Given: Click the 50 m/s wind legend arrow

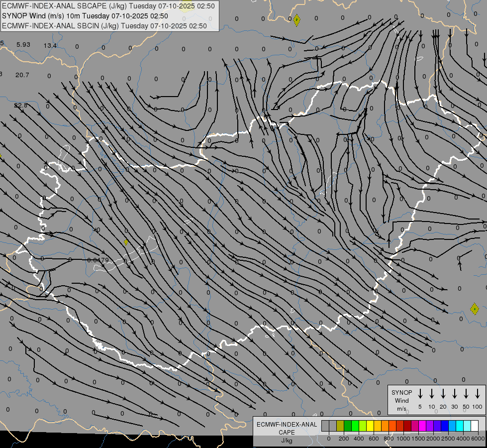Looking at the screenshot, I should (x=466, y=394).
